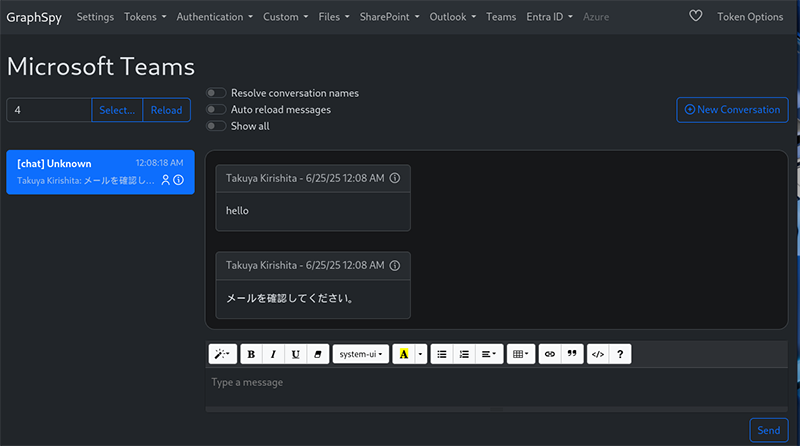Show members via person icon in chat
The height and width of the screenshot is (446, 800).
coord(166,180)
